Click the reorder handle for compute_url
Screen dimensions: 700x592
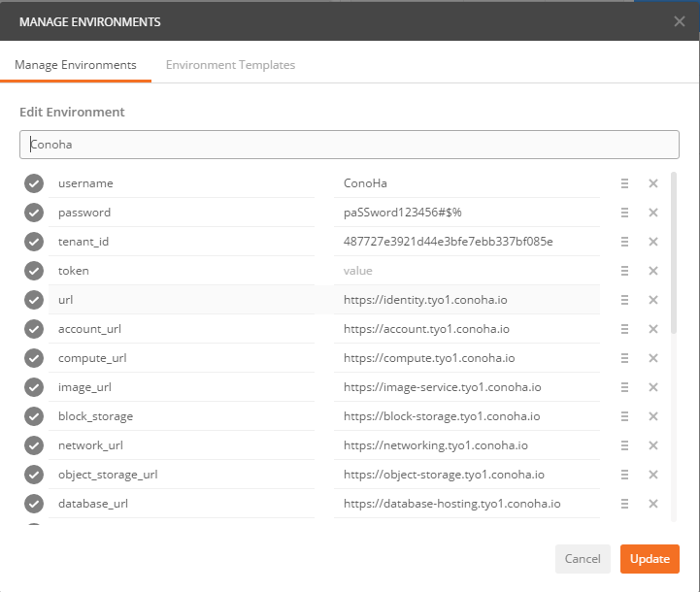point(624,358)
